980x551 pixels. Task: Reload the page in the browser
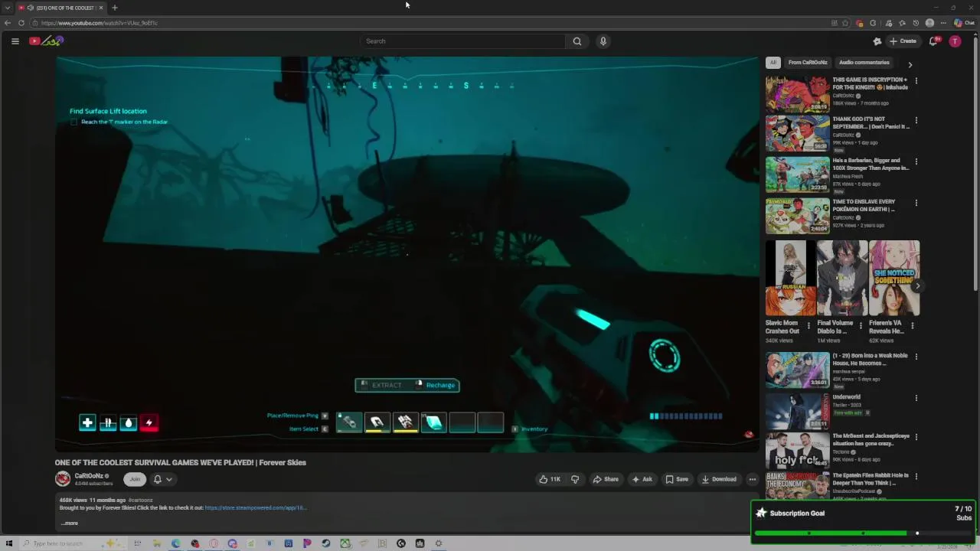click(x=21, y=23)
